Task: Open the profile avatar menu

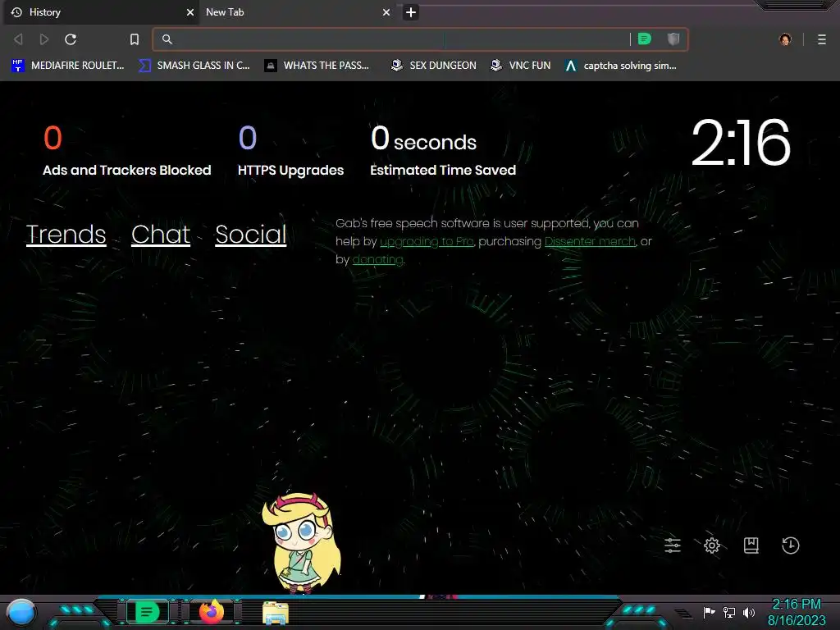Action: pyautogui.click(x=785, y=39)
